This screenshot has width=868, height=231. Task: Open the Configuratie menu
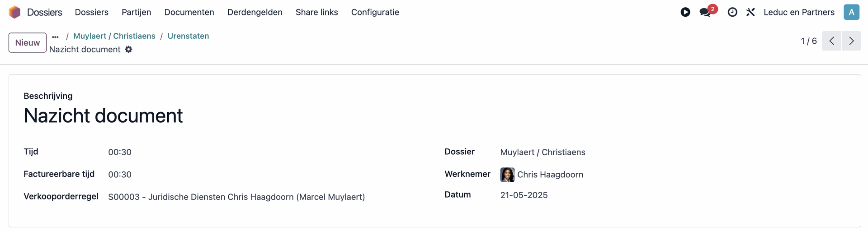point(375,12)
